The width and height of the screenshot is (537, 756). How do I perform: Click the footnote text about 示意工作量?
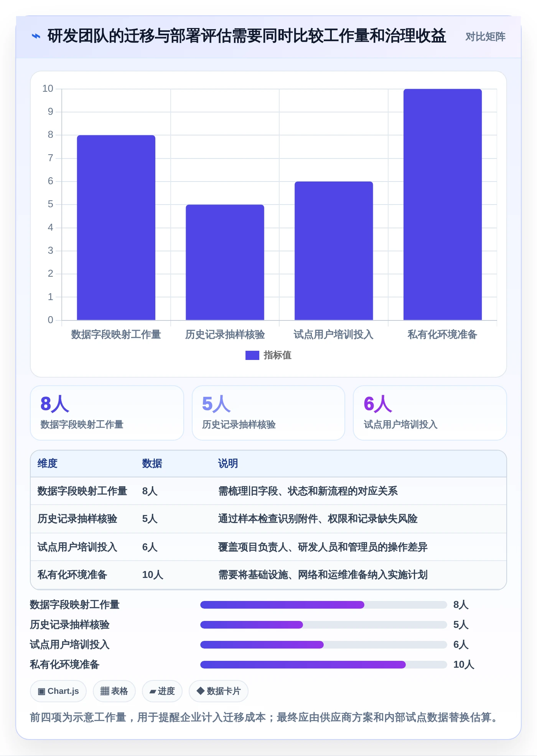[265, 717]
